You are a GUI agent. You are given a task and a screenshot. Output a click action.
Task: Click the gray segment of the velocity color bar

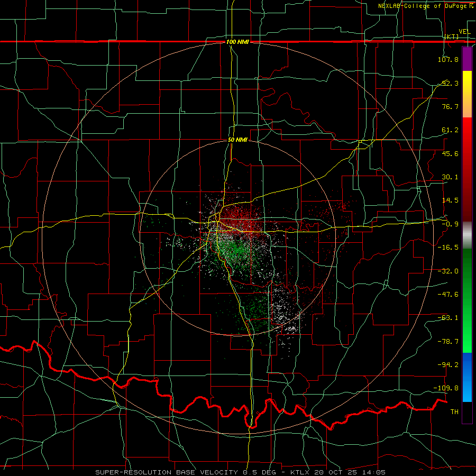click(467, 235)
